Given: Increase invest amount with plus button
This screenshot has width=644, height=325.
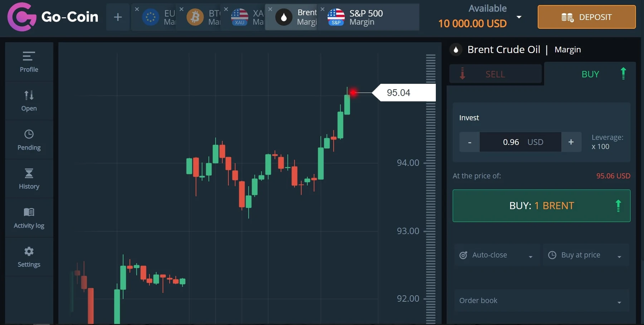Looking at the screenshot, I should [571, 142].
